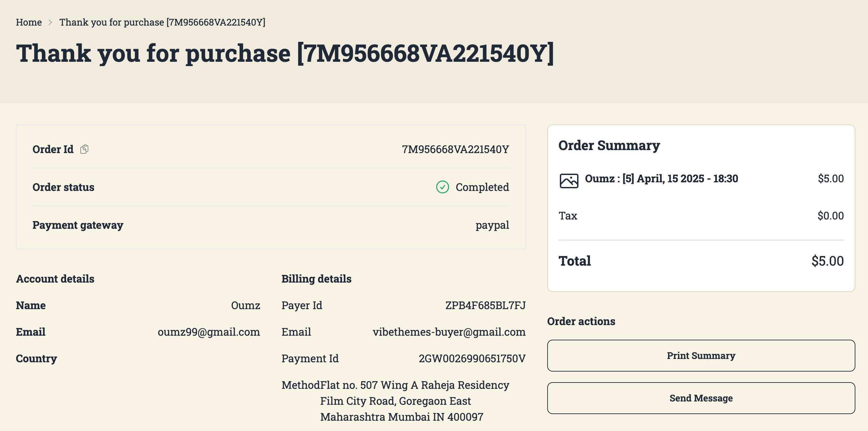This screenshot has width=868, height=431.
Task: Click the green Completed checkmark icon
Action: [x=442, y=187]
